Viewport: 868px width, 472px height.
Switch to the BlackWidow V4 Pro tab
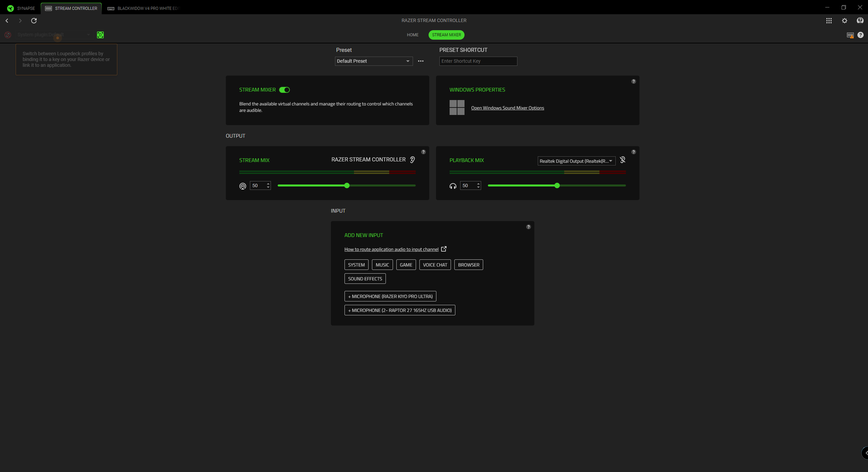pyautogui.click(x=142, y=8)
